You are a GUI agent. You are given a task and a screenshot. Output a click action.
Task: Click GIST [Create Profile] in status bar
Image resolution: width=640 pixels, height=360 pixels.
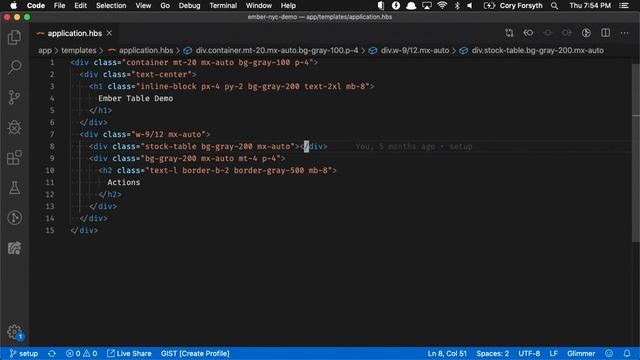195,353
